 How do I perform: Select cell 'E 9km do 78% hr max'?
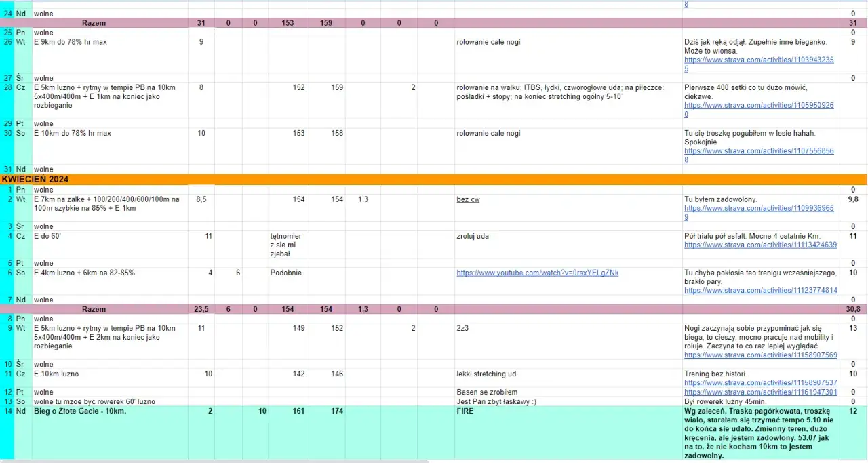tap(110, 55)
